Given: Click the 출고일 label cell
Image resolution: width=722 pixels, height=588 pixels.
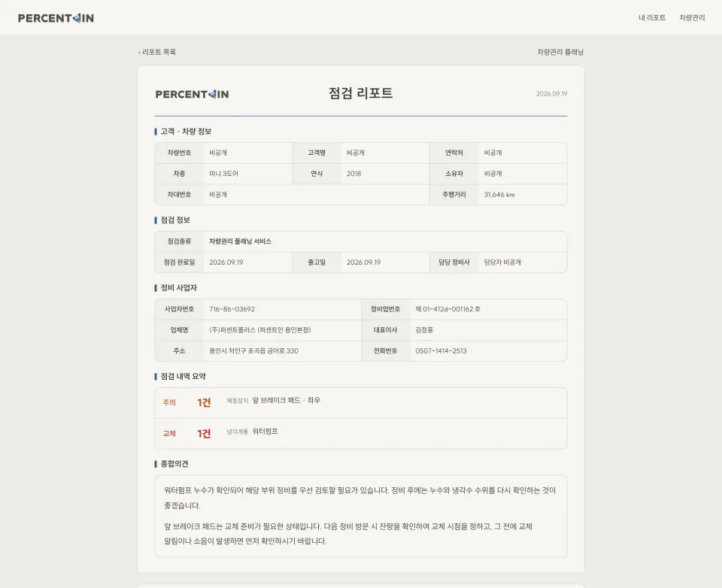Looking at the screenshot, I should [317, 262].
